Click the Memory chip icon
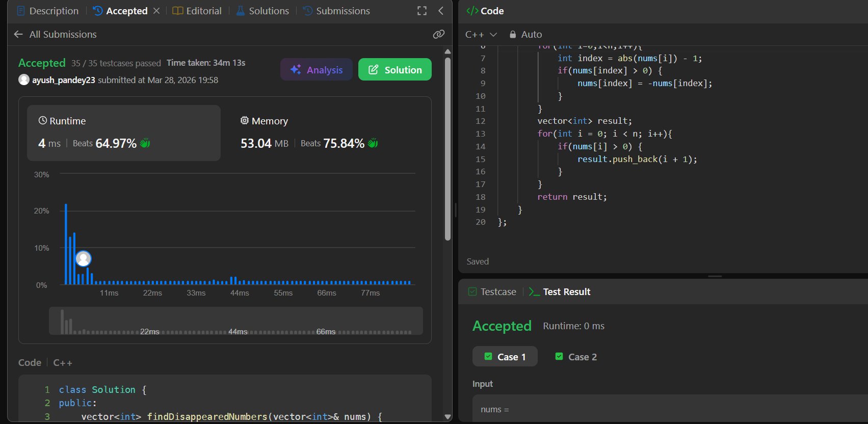The width and height of the screenshot is (868, 424). point(245,121)
